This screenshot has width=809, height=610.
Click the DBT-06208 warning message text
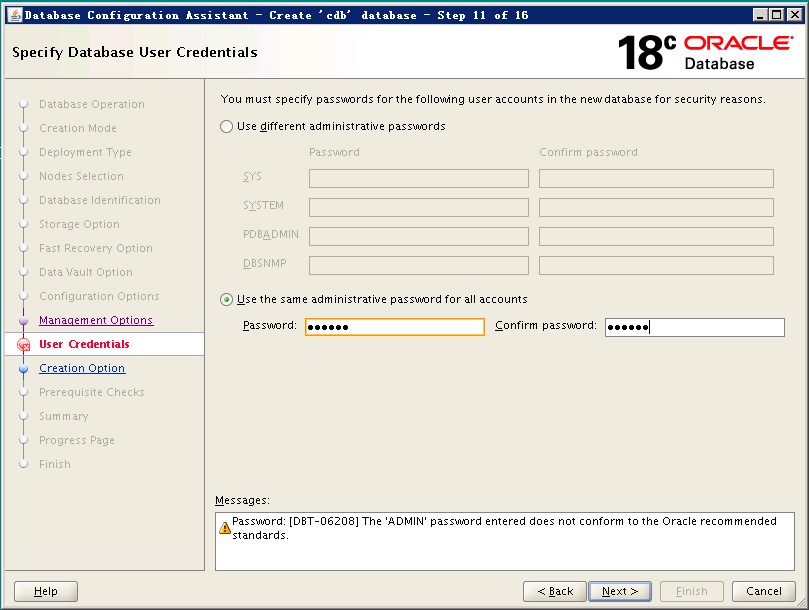[504, 528]
